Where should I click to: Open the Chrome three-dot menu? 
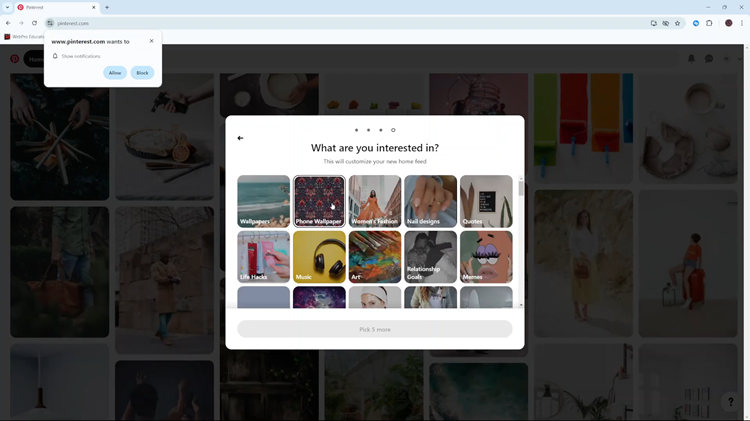point(742,23)
